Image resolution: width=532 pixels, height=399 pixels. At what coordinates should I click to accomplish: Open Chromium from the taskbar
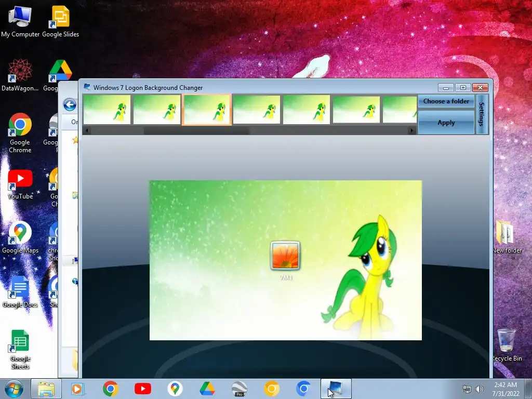point(303,389)
